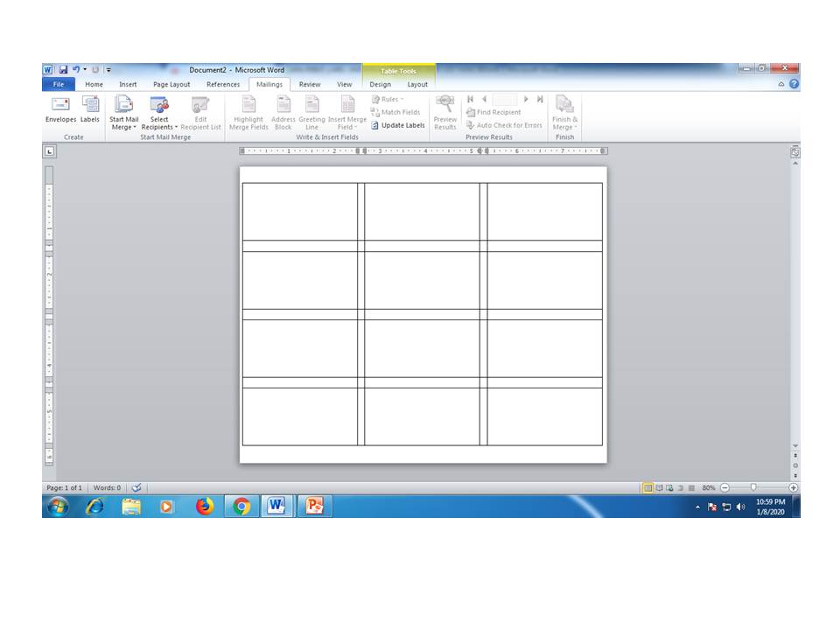The image size is (840, 630).
Task: Click the record number field
Action: coord(505,99)
